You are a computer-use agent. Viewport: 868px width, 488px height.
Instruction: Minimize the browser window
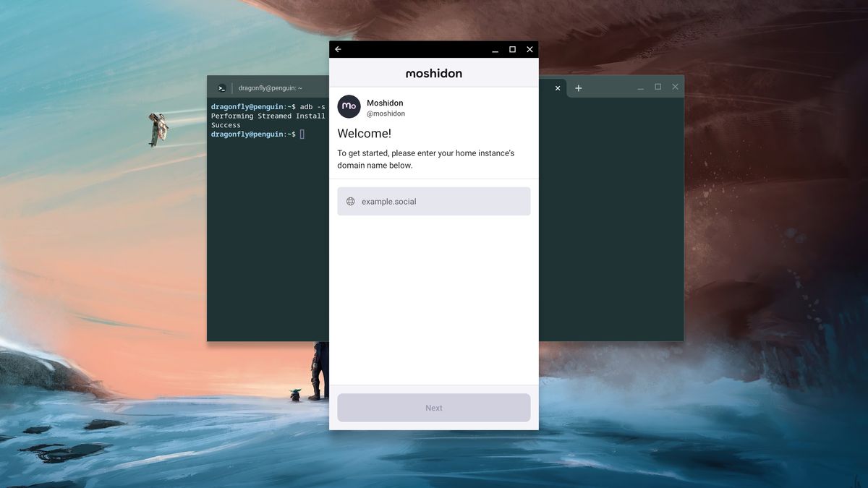[x=640, y=85]
